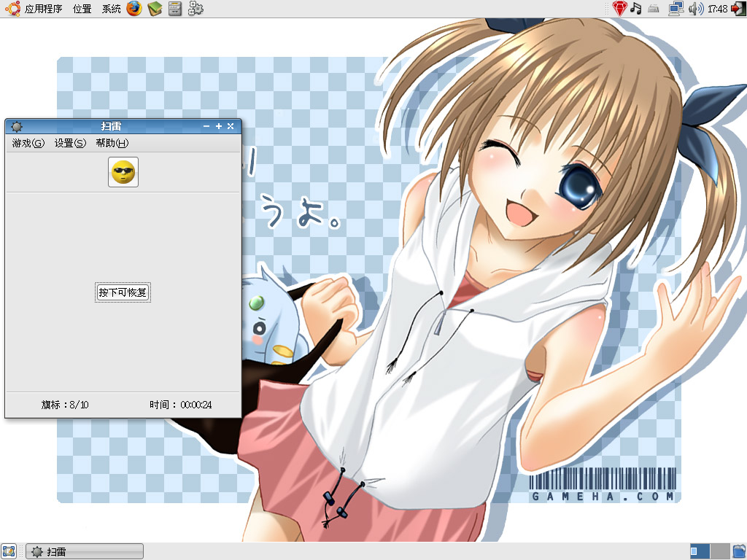Open the 位置 panel menu
Screen dimensions: 747x560
point(82,9)
